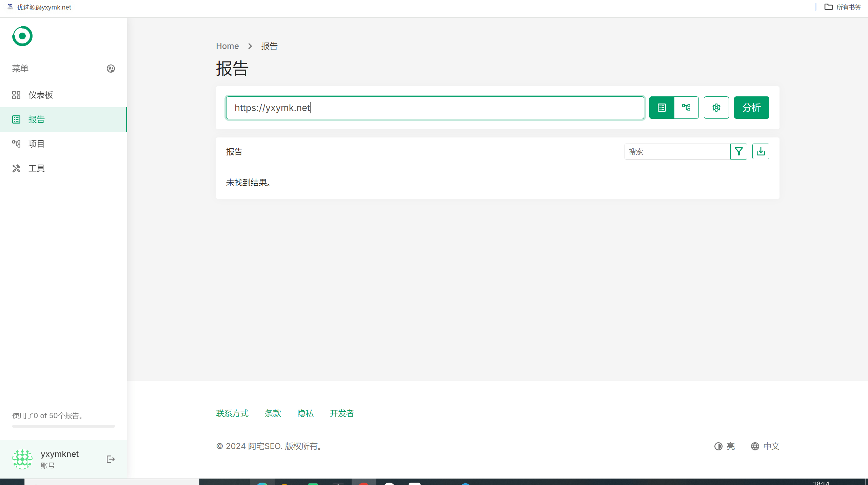Click the 报告 breadcrumb item
Viewport: 868px width, 485px height.
pos(270,46)
